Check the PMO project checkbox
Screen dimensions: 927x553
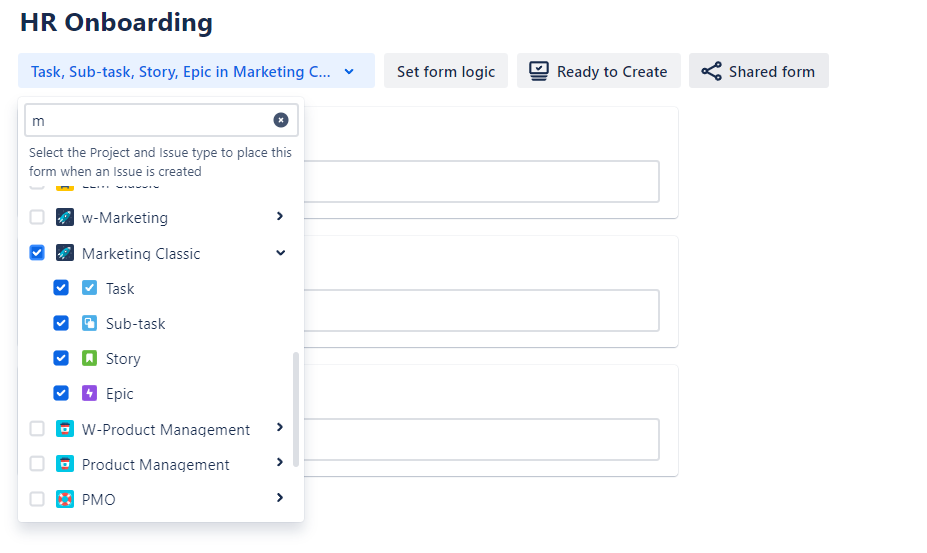click(37, 499)
